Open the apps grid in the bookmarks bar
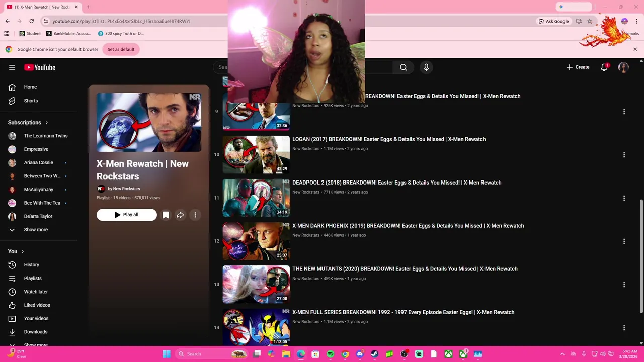The image size is (644, 362). click(x=7, y=34)
